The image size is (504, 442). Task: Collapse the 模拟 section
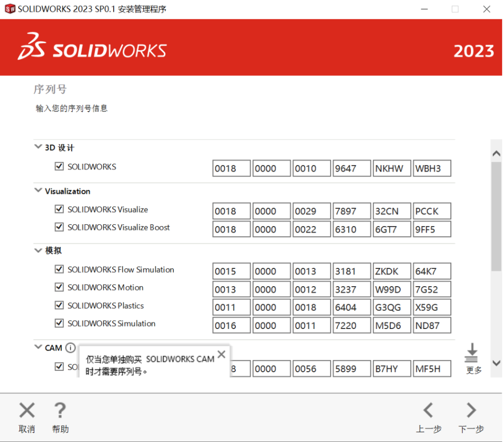(38, 250)
